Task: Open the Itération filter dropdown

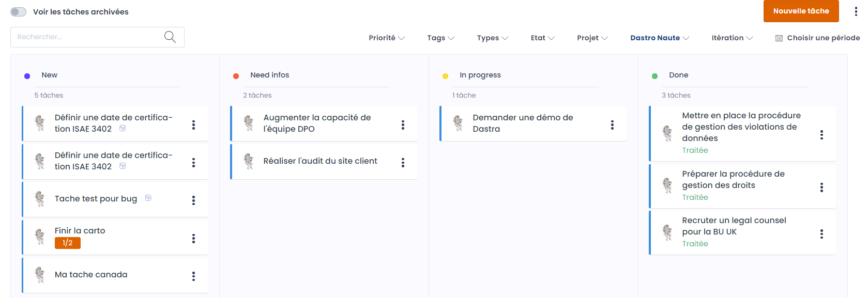Action: click(x=732, y=38)
